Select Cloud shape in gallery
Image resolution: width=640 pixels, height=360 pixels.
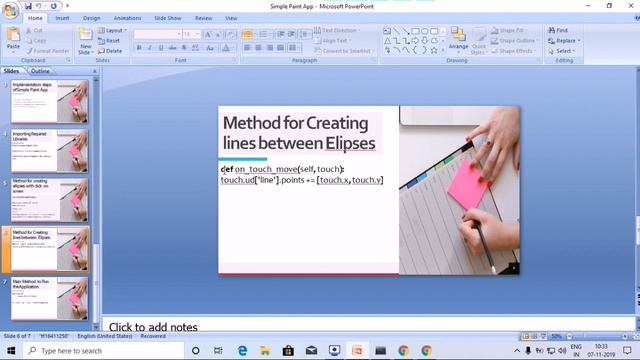pyautogui.click(x=434, y=41)
